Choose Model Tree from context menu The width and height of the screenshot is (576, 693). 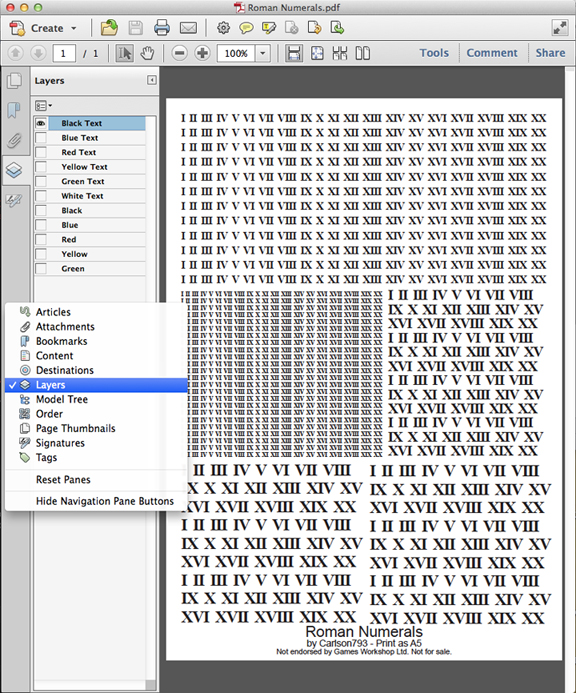click(96, 400)
